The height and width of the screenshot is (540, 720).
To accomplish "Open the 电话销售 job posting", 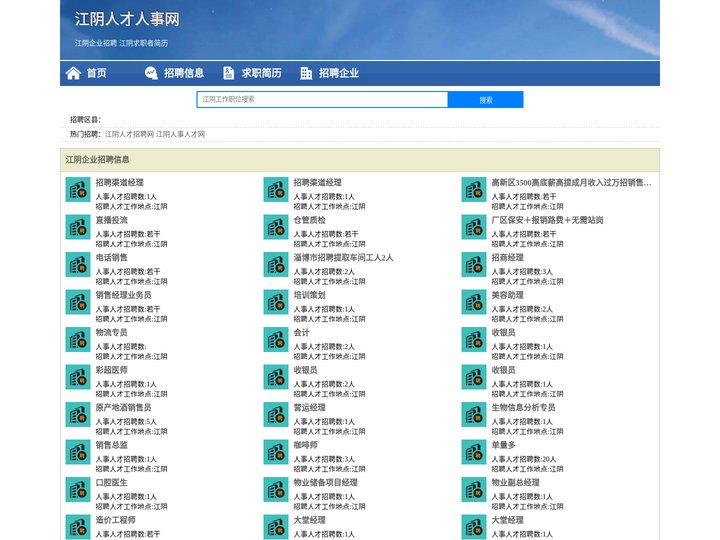I will 112,258.
